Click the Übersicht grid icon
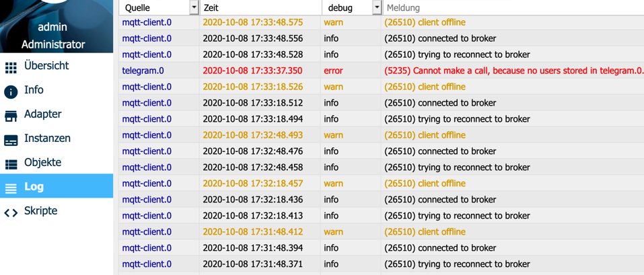 pyautogui.click(x=11, y=67)
